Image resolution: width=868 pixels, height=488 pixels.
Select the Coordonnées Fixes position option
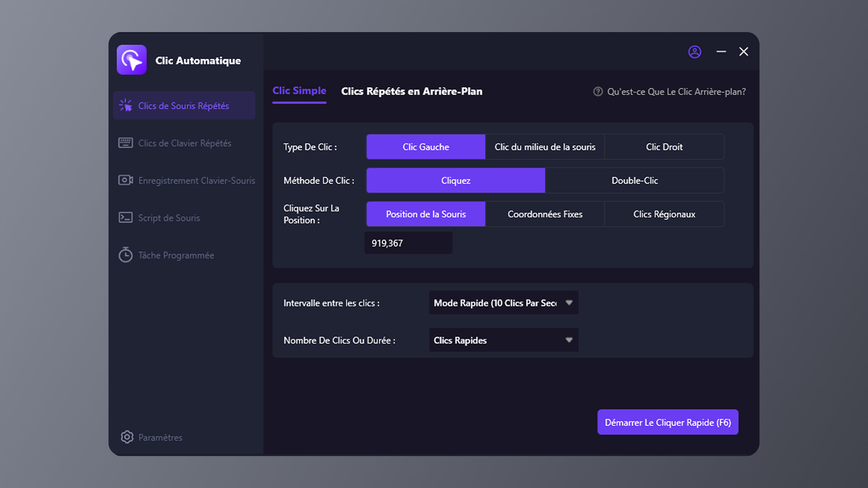pyautogui.click(x=545, y=214)
